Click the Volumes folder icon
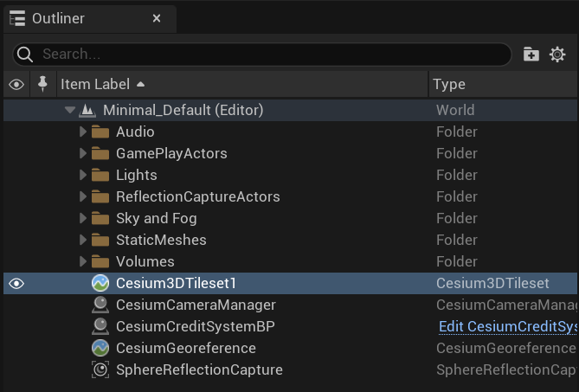This screenshot has width=579, height=392. click(x=100, y=261)
